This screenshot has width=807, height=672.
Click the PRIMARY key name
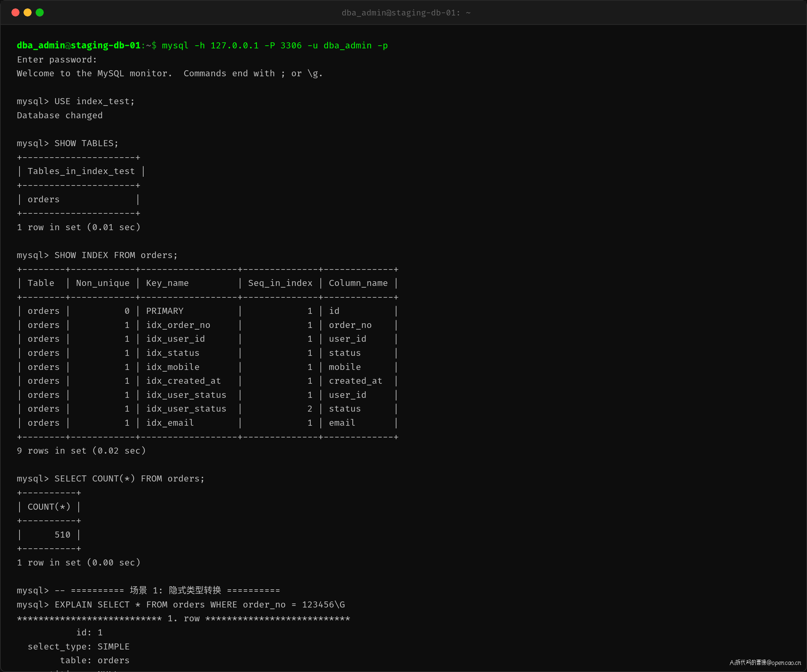[164, 311]
